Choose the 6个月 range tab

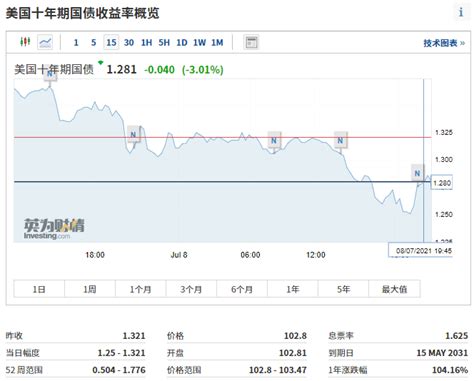pos(242,289)
